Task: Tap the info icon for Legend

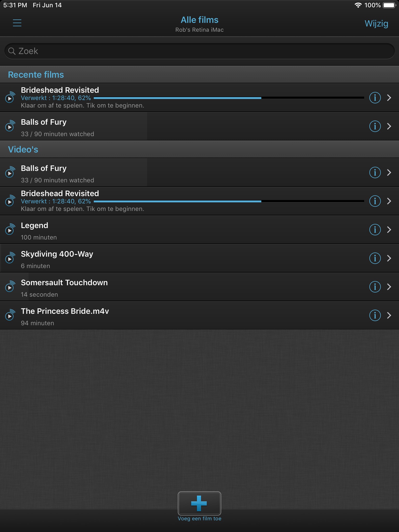Action: [375, 230]
